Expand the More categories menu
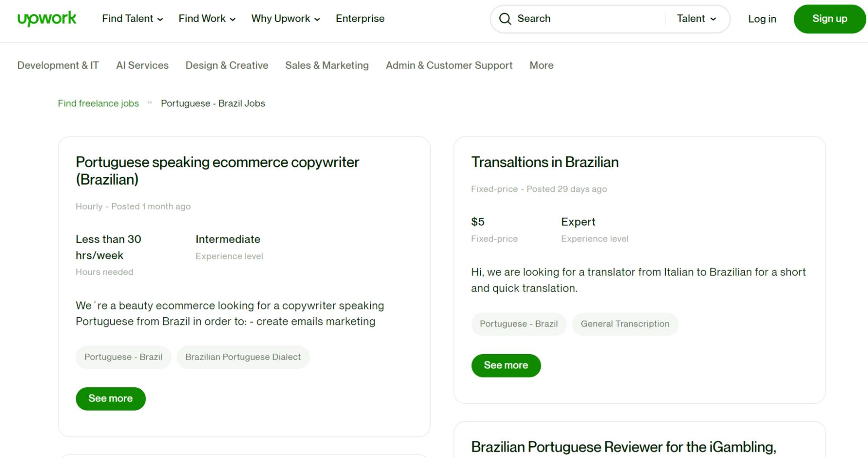The width and height of the screenshot is (868, 458). click(541, 65)
